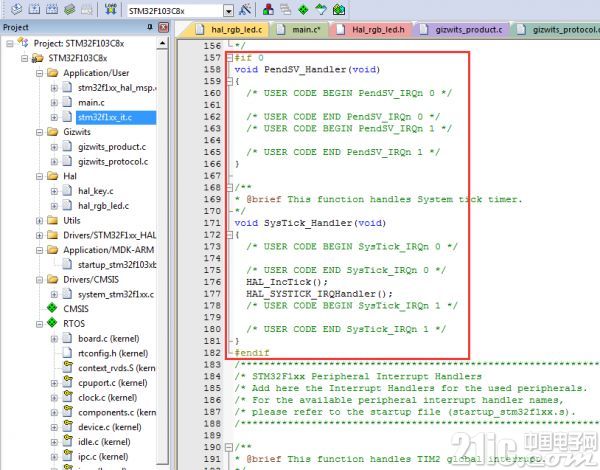This screenshot has width=600, height=470.
Task: Click the cpuport.c key-marked file icon
Action: coord(67,382)
